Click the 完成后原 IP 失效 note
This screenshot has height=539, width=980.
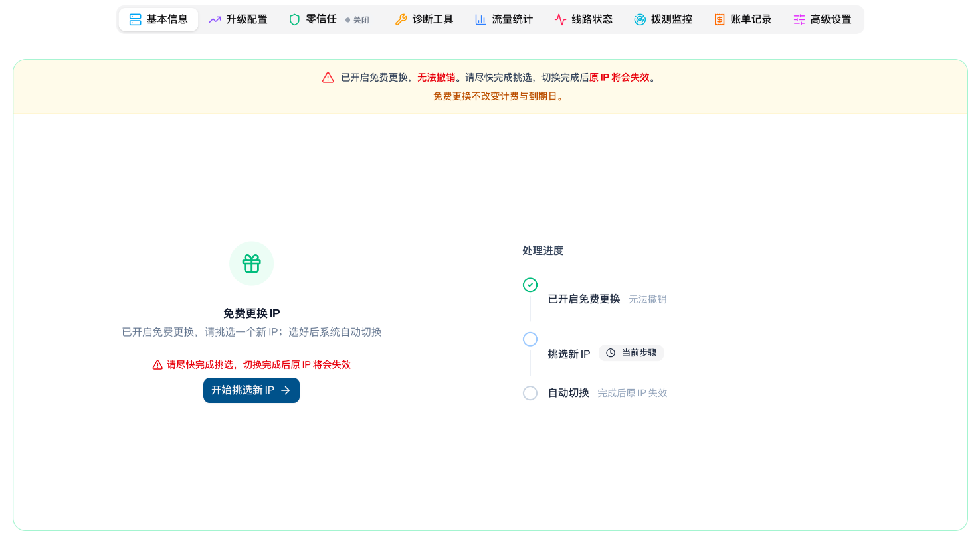coord(633,393)
